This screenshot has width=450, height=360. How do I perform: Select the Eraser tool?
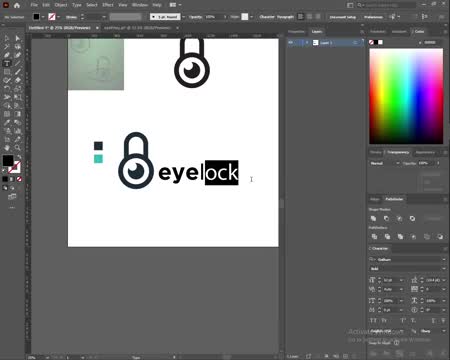pyautogui.click(x=18, y=80)
